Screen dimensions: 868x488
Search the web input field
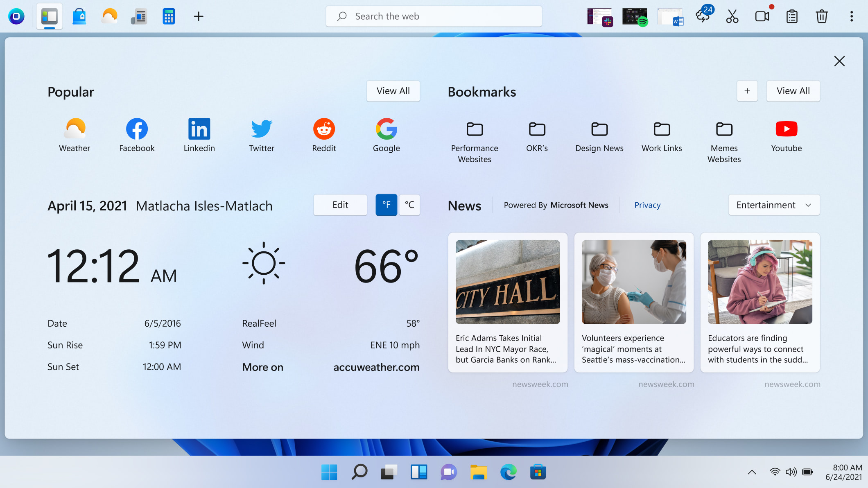pyautogui.click(x=434, y=16)
